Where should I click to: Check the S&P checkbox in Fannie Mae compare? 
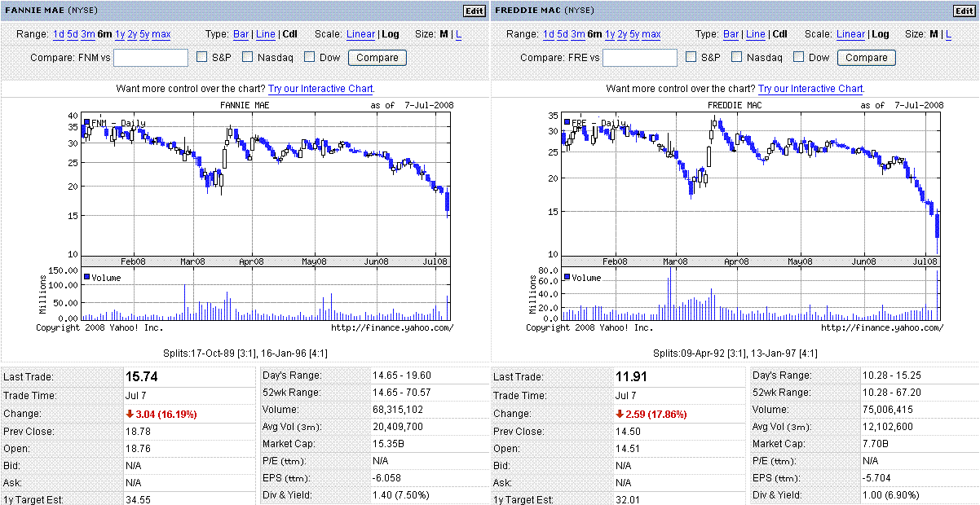[x=203, y=57]
